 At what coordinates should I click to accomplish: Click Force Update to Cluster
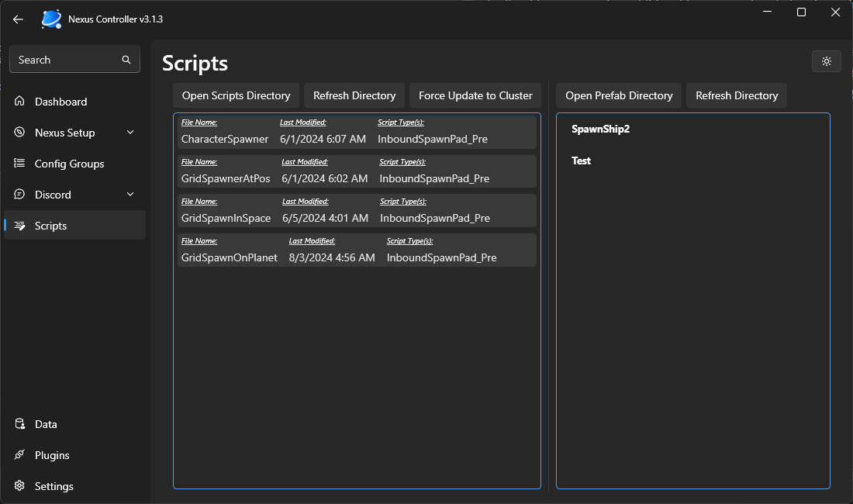[x=475, y=95]
